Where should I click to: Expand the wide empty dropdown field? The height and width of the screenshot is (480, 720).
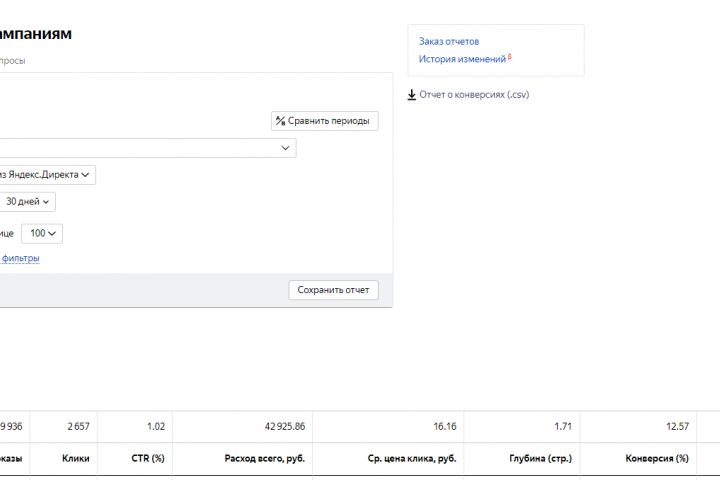pyautogui.click(x=148, y=148)
